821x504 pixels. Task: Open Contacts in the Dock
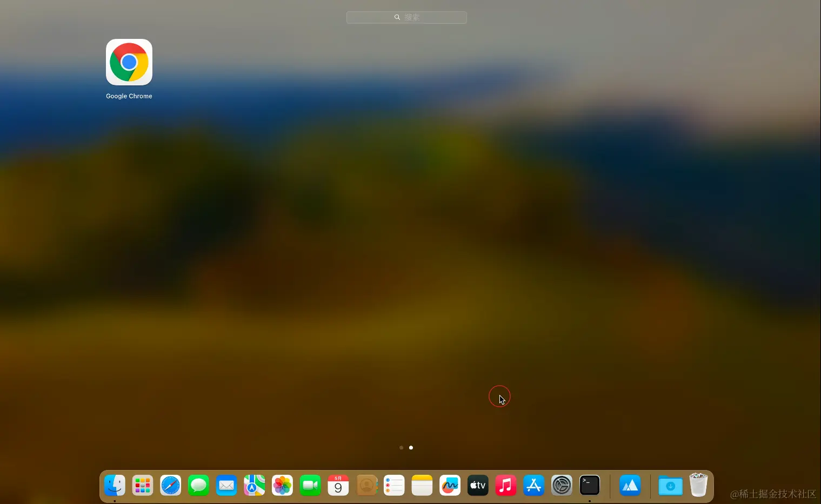(x=366, y=485)
